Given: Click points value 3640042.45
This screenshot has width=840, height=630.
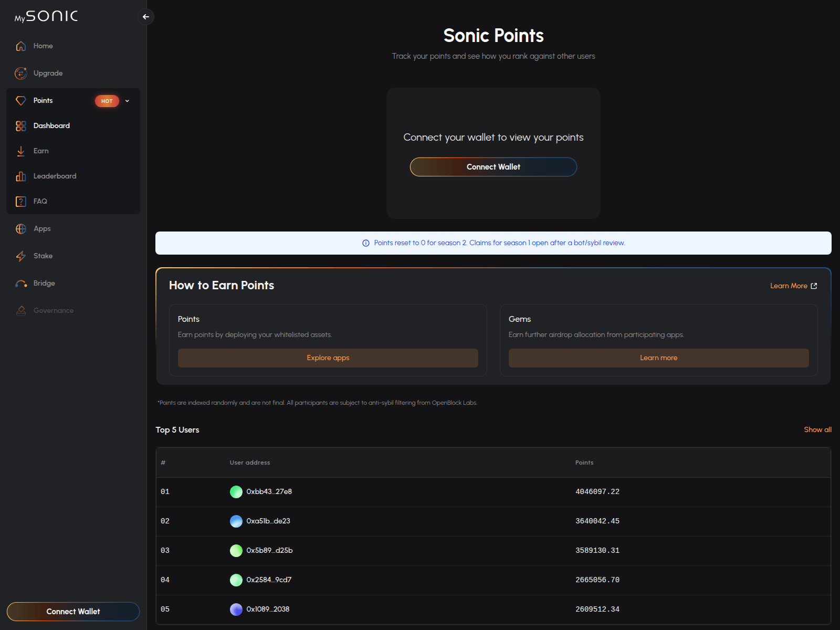Looking at the screenshot, I should point(597,521).
